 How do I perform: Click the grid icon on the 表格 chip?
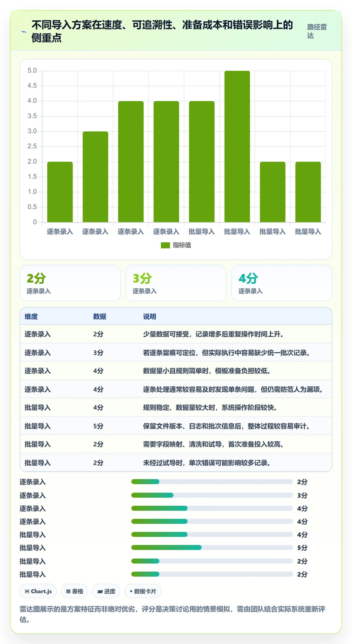[68, 591]
